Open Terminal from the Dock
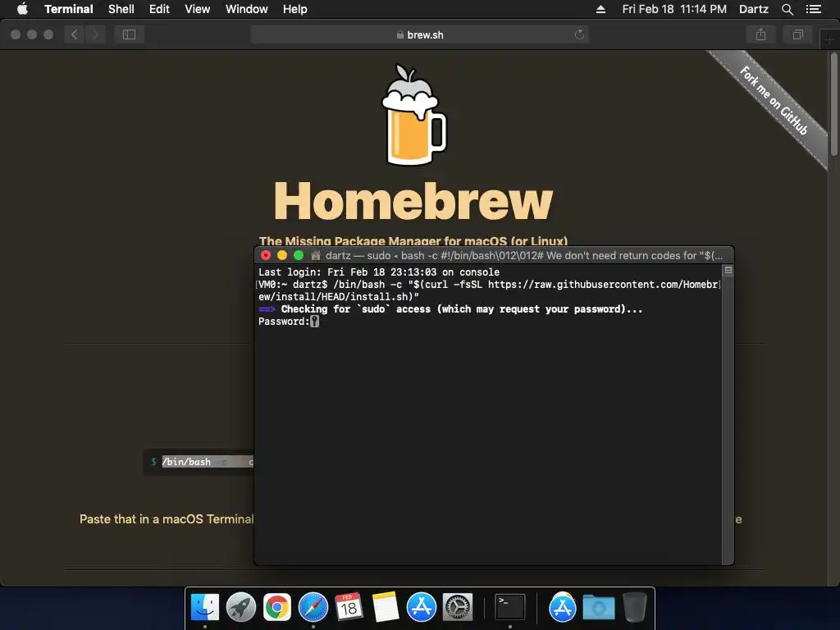840x630 pixels. coord(509,608)
